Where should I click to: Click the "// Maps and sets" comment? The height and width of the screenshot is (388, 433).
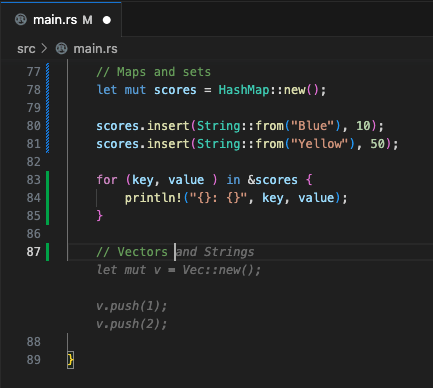coord(154,72)
